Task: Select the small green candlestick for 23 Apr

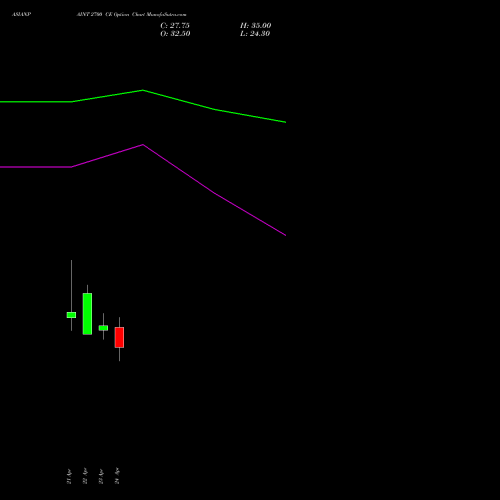Action: (103, 328)
